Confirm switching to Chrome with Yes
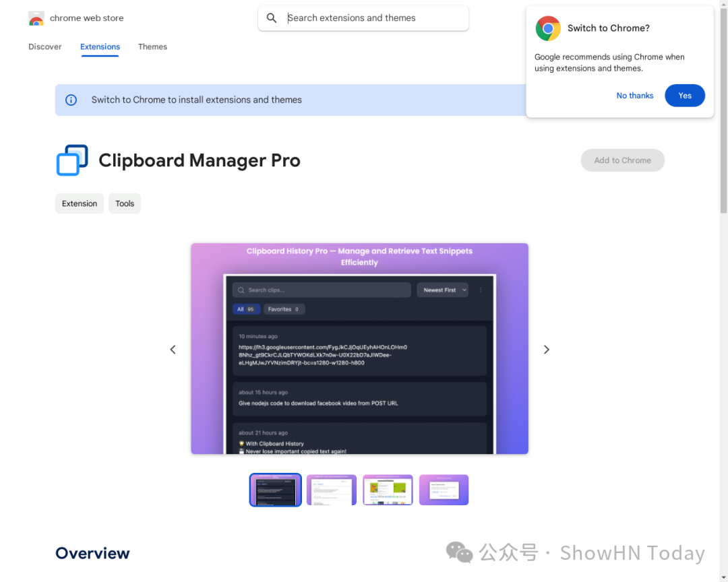The width and height of the screenshot is (728, 582). pos(685,96)
